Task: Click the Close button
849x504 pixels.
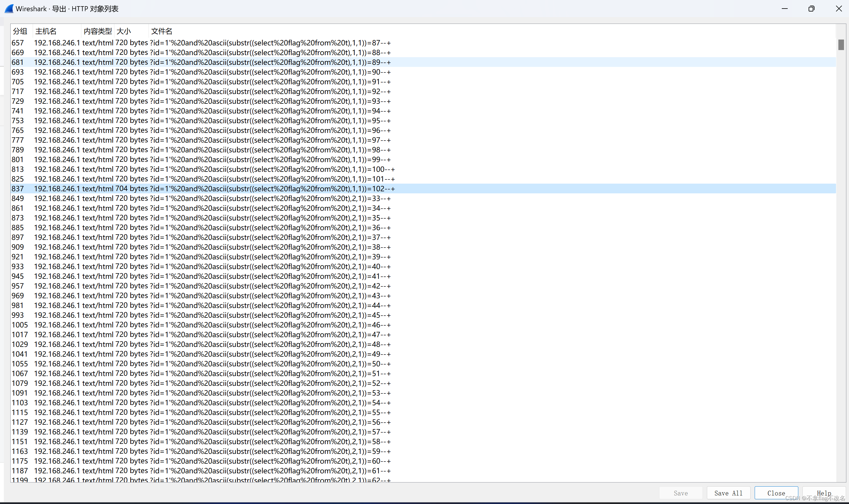Action: coord(776,493)
